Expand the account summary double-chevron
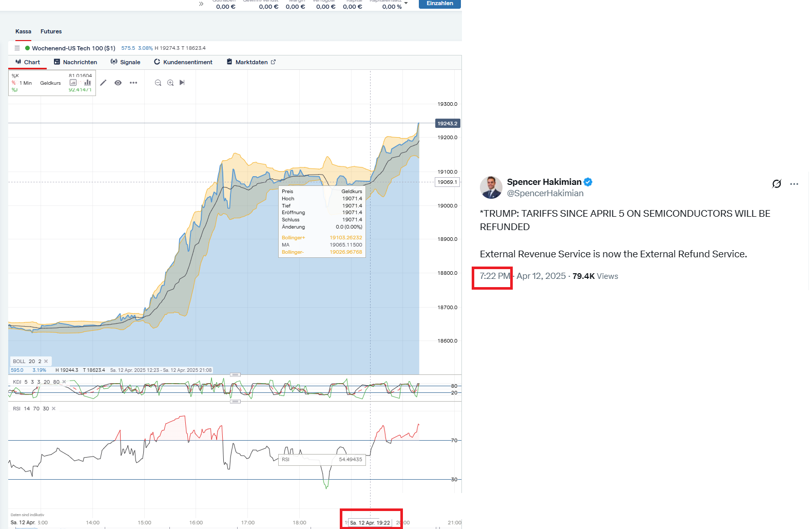The image size is (812, 529). click(201, 4)
